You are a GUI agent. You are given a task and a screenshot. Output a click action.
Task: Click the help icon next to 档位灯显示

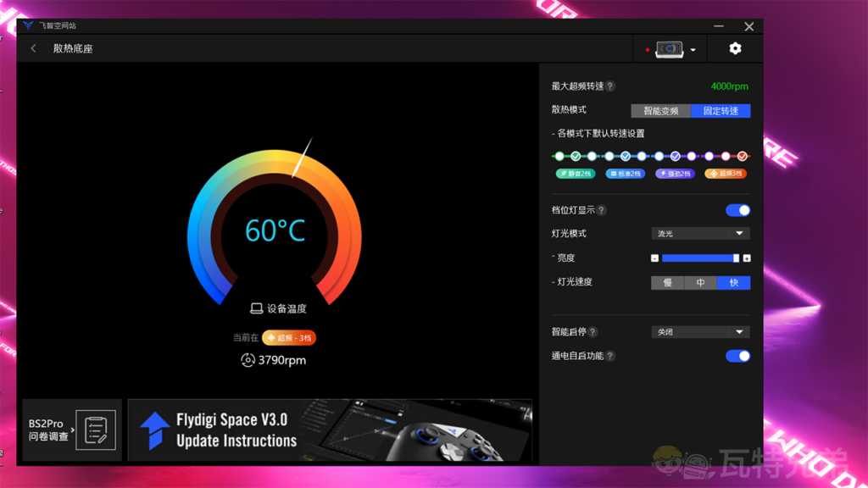click(601, 210)
